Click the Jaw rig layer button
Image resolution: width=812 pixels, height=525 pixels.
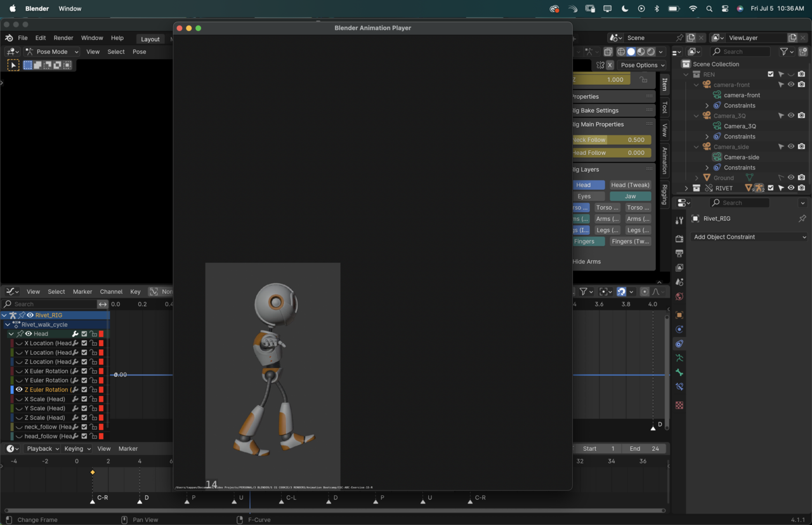tap(630, 196)
